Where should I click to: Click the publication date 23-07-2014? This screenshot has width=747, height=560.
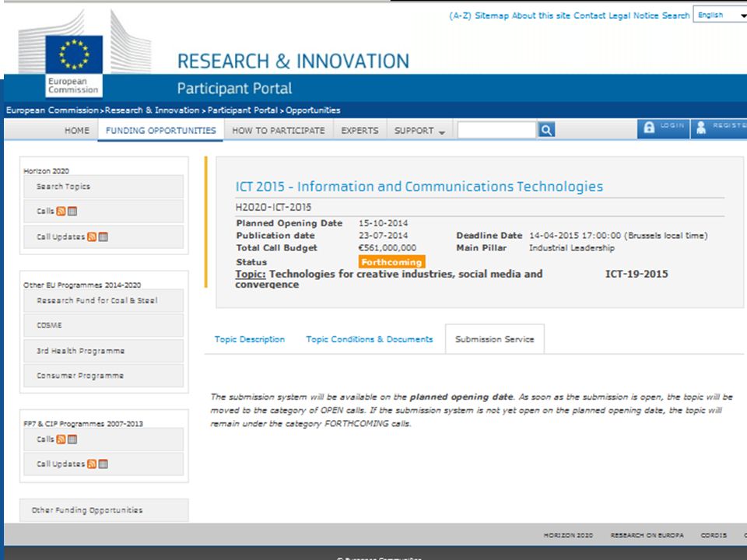tap(383, 235)
